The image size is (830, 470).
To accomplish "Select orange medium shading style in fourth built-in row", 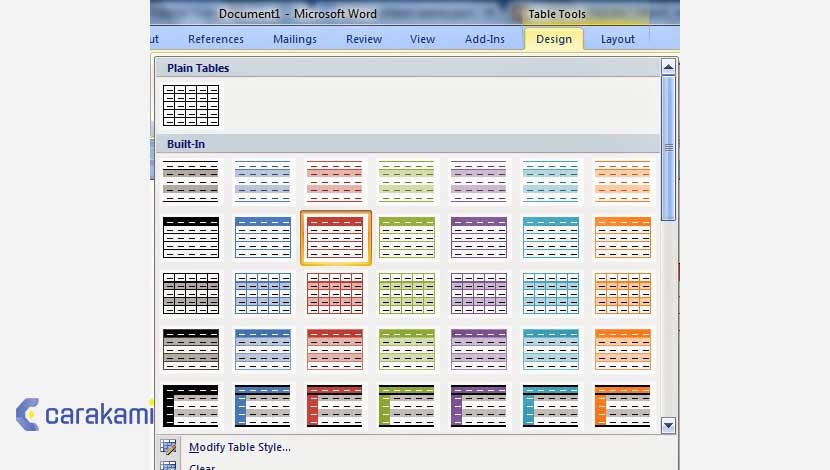I will pyautogui.click(x=622, y=349).
